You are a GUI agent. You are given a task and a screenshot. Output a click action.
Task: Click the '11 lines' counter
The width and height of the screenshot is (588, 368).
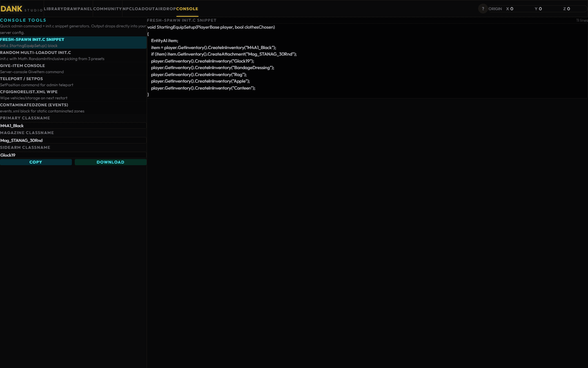click(x=582, y=20)
